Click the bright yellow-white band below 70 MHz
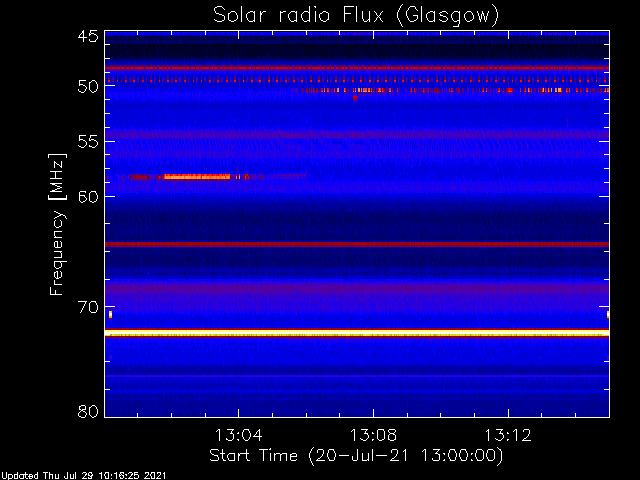 [357, 334]
